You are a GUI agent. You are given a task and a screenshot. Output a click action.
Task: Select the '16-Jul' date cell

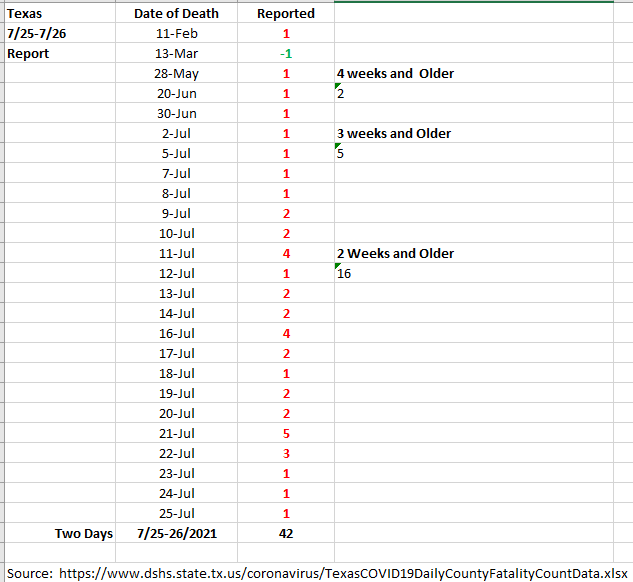pyautogui.click(x=176, y=333)
